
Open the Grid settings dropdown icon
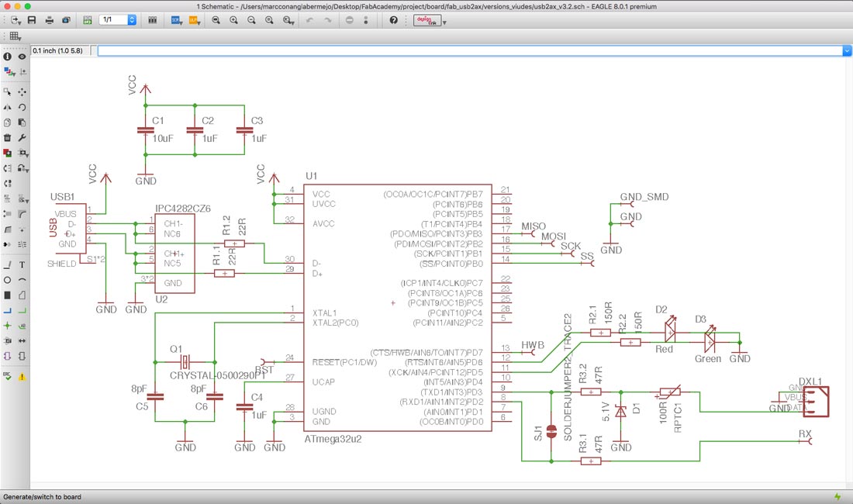tap(16, 36)
